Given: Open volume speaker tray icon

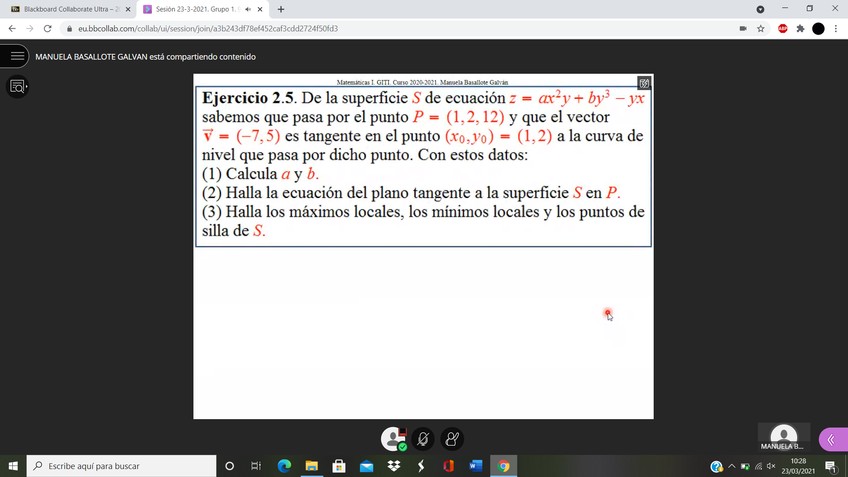Looking at the screenshot, I should pyautogui.click(x=771, y=466).
